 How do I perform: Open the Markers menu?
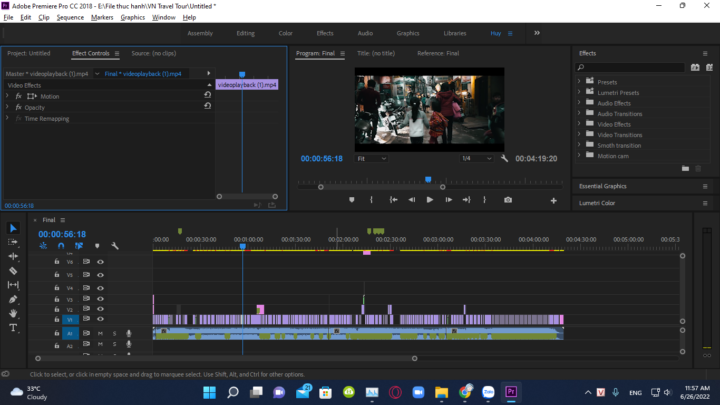[x=102, y=17]
